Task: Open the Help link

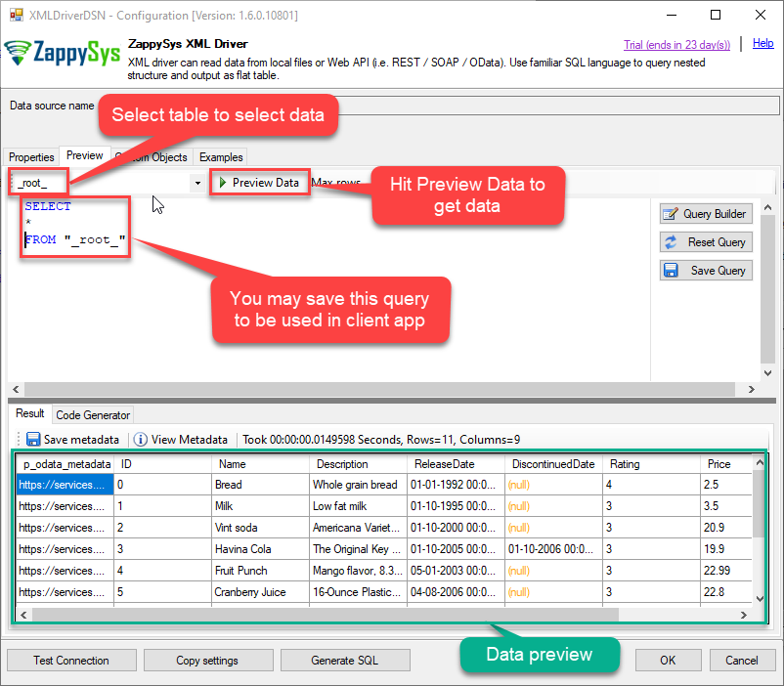Action: point(763,43)
